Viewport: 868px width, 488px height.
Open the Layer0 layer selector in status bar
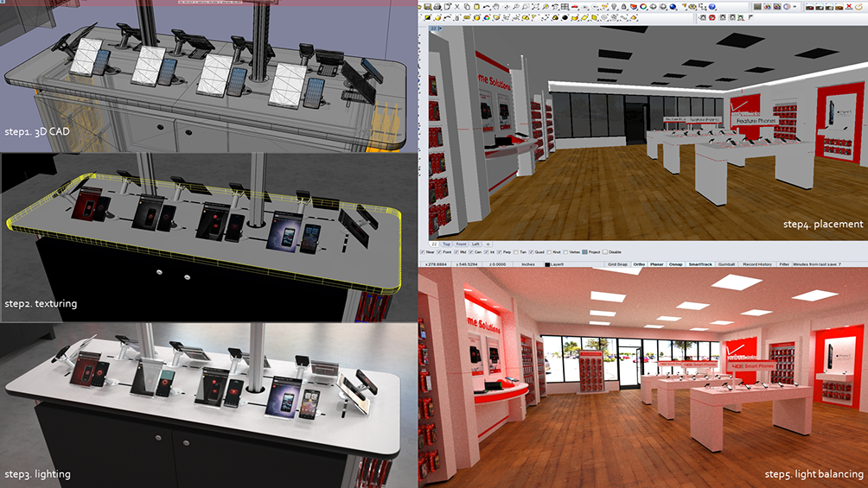[557, 264]
